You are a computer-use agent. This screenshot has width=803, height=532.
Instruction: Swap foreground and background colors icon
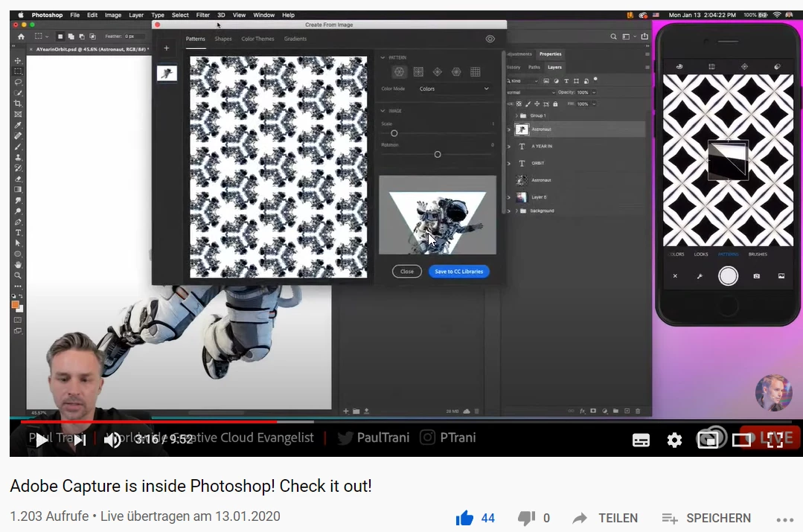[21, 296]
